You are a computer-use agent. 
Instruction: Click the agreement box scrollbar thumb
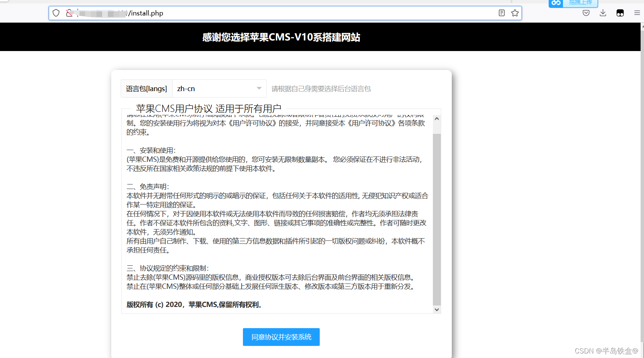[x=437, y=219]
